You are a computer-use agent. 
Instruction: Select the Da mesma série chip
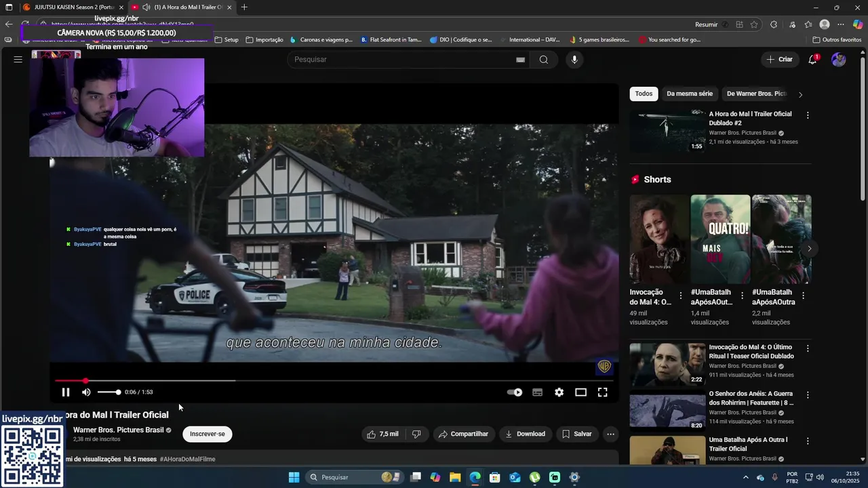point(690,94)
